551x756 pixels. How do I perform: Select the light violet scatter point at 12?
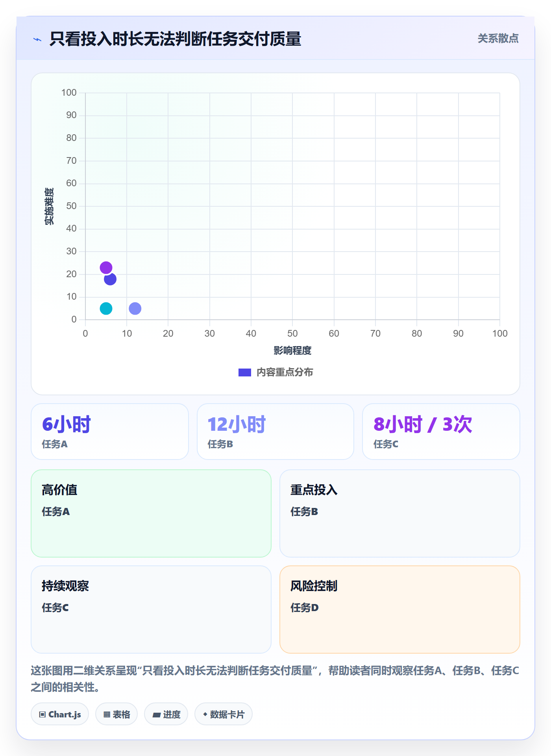point(135,308)
